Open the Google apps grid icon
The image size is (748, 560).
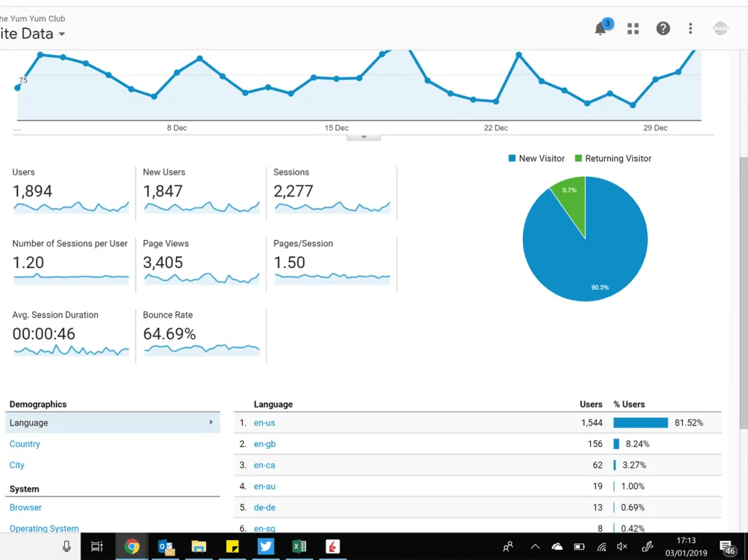pyautogui.click(x=633, y=28)
